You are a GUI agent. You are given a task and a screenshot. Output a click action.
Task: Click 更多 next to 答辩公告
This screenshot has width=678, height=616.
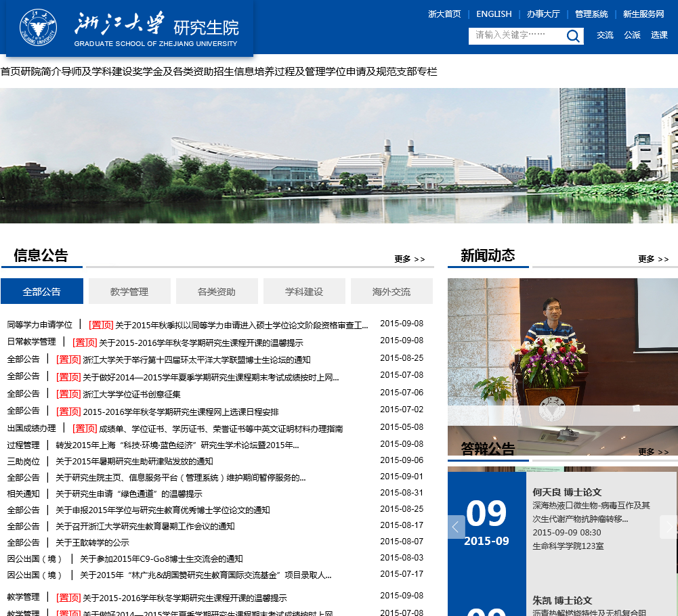tap(654, 452)
